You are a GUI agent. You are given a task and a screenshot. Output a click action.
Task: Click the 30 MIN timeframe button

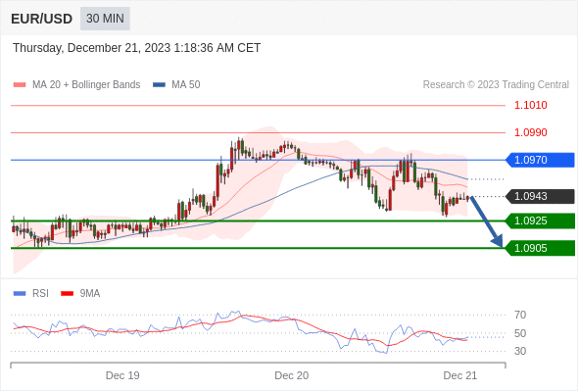pos(105,19)
